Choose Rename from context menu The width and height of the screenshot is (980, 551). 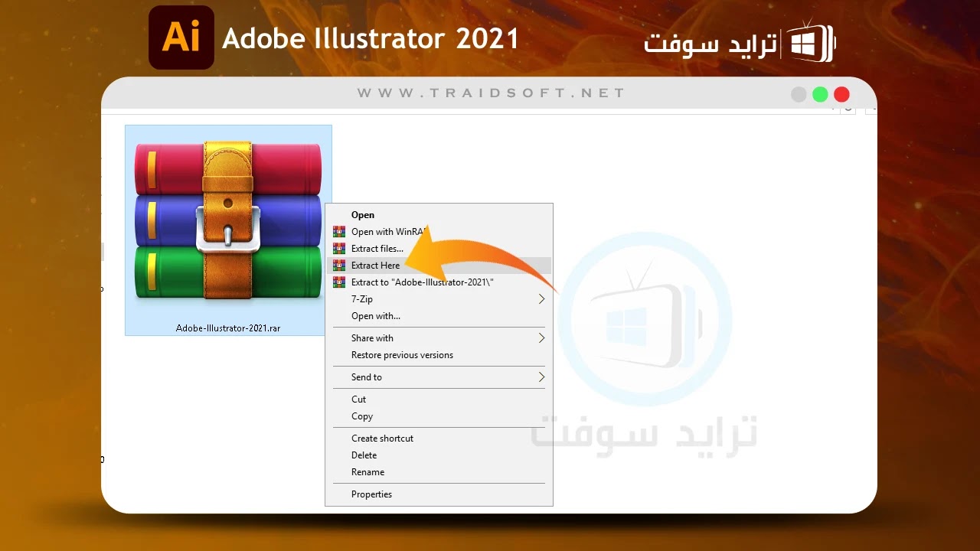pos(439,472)
